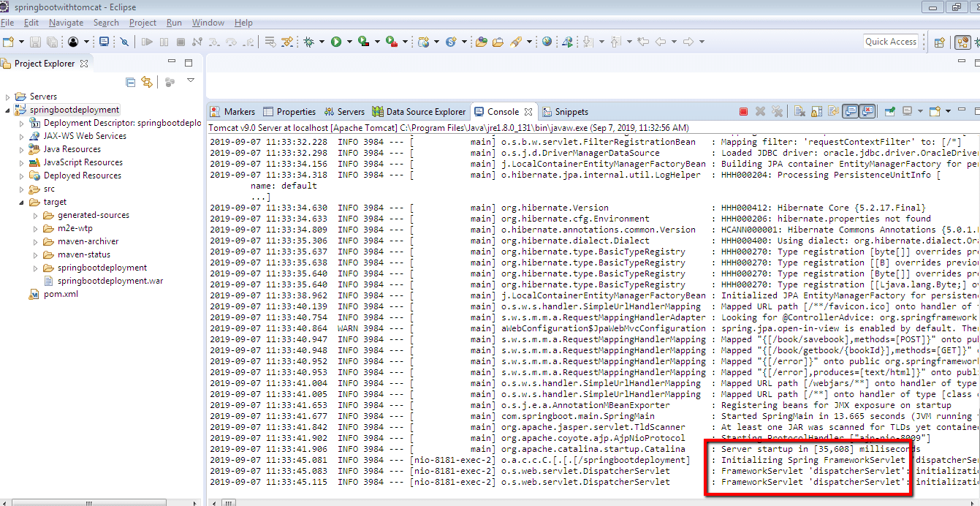
Task: Expand the src folder
Action: pyautogui.click(x=22, y=189)
